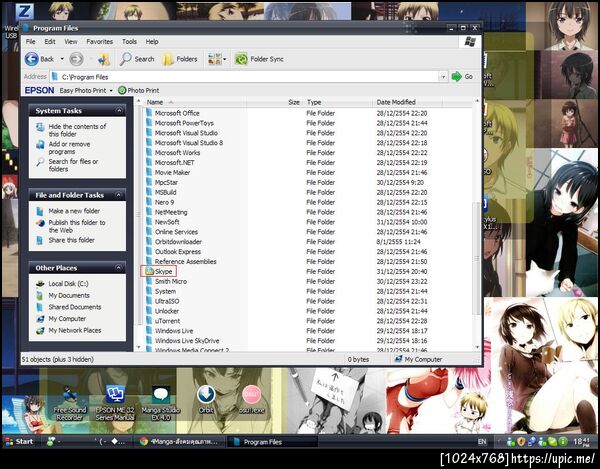Click Add or remove programs task
The width and height of the screenshot is (600, 469).
point(69,148)
